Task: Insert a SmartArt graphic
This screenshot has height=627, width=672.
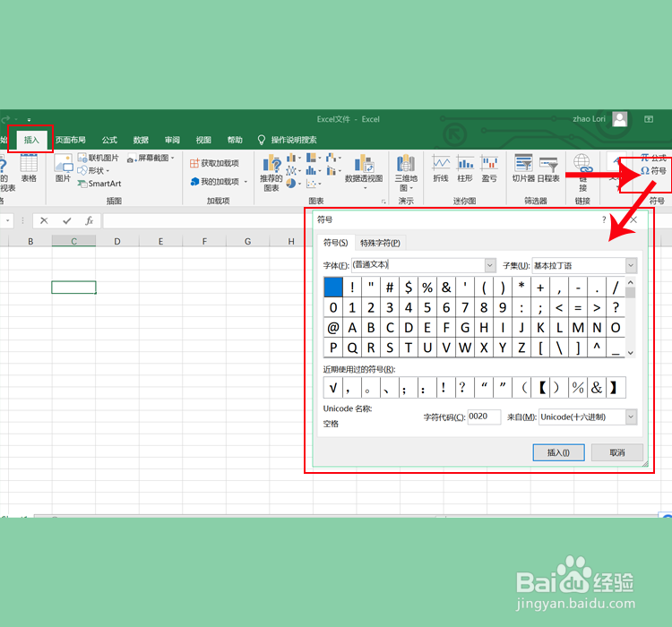Action: click(x=99, y=184)
